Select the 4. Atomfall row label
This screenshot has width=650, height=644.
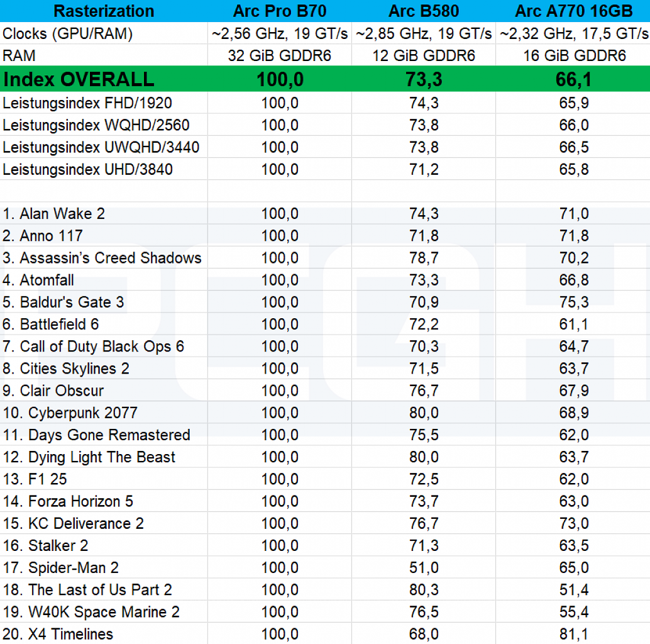(x=38, y=280)
